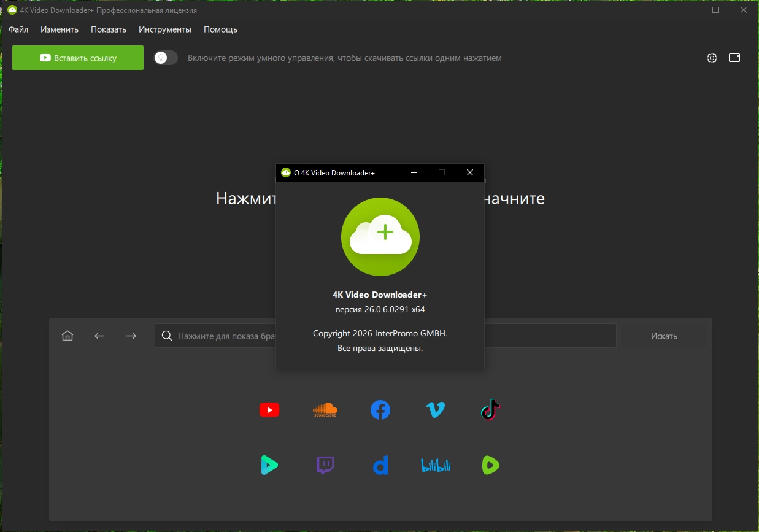This screenshot has width=759, height=532.
Task: Open the Twitch site shortcut
Action: (325, 465)
